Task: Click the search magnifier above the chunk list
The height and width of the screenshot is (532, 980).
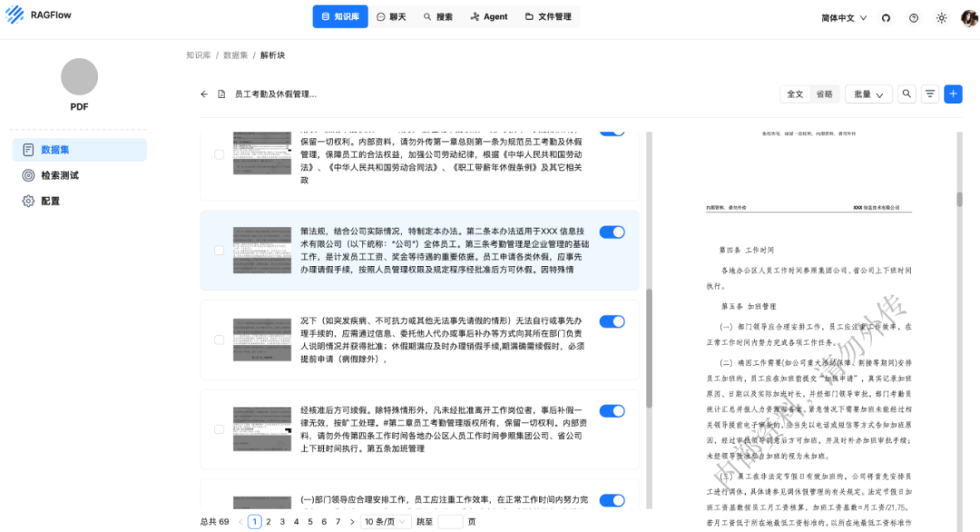Action: coord(906,94)
